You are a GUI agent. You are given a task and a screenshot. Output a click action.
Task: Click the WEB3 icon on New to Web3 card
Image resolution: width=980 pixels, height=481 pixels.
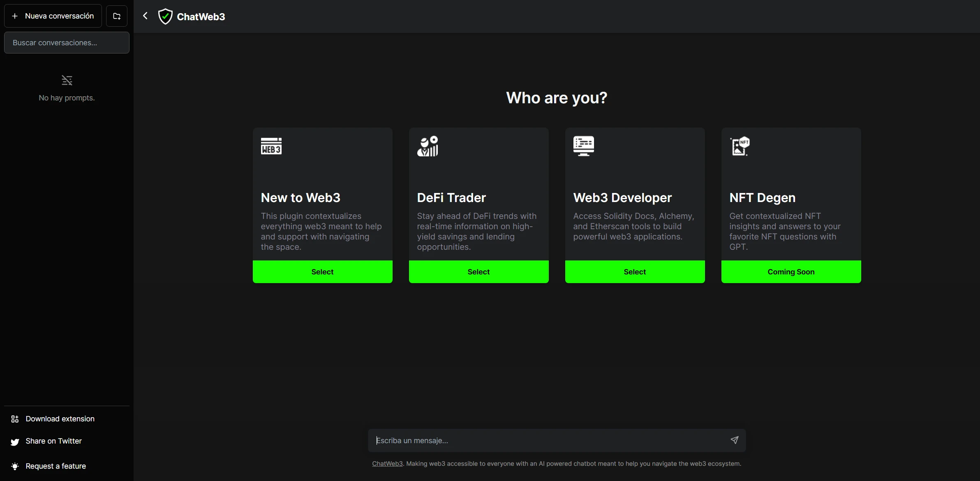[271, 146]
